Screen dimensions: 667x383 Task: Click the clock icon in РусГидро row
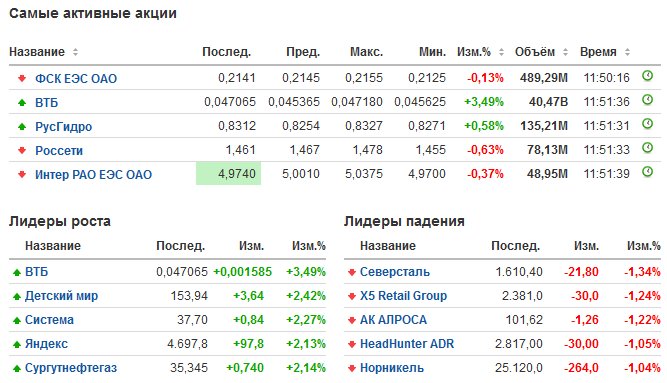647,124
